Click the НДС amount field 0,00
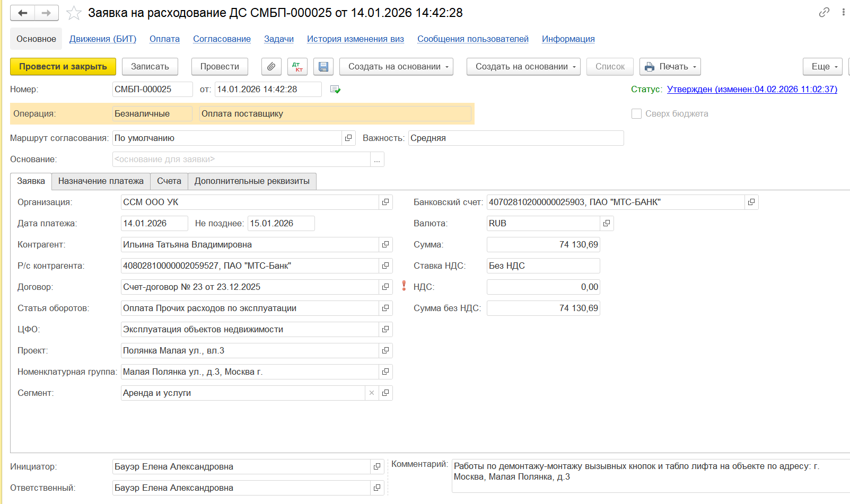This screenshot has height=504, width=850. (544, 287)
